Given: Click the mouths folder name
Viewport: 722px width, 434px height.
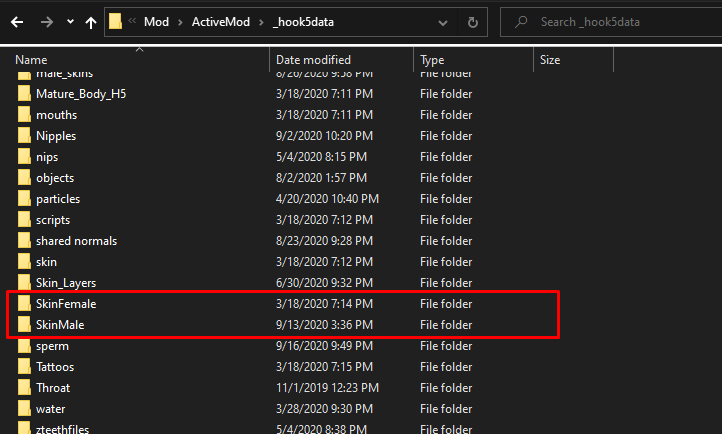Looking at the screenshot, I should click(57, 115).
